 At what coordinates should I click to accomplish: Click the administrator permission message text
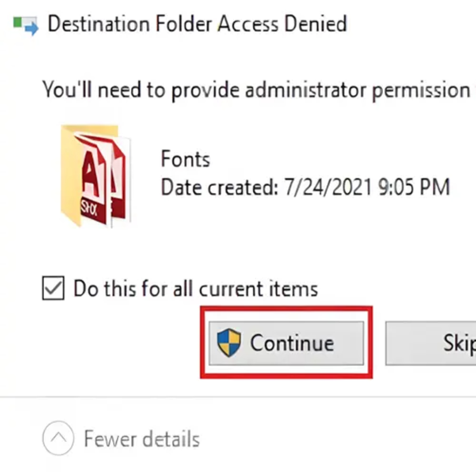(256, 90)
